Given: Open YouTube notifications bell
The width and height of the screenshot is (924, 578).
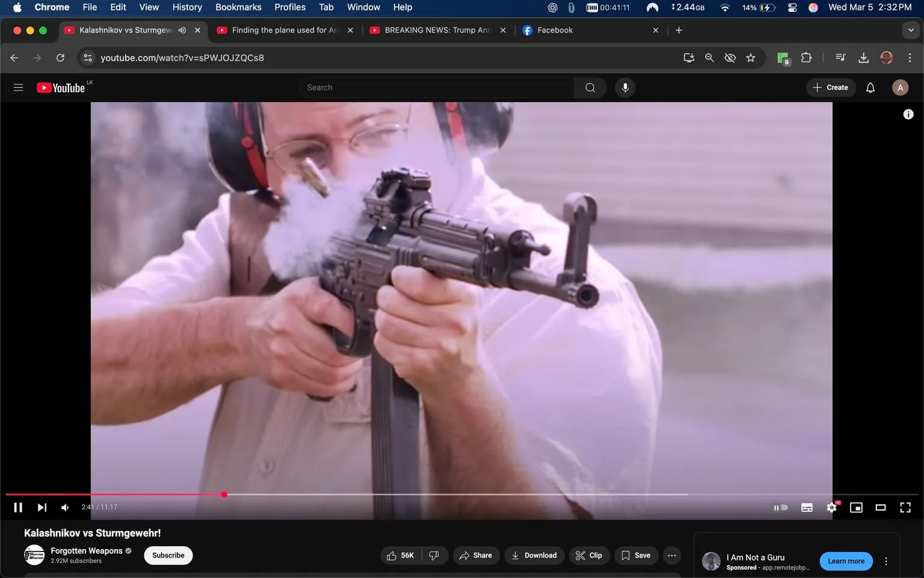Looking at the screenshot, I should tap(870, 87).
